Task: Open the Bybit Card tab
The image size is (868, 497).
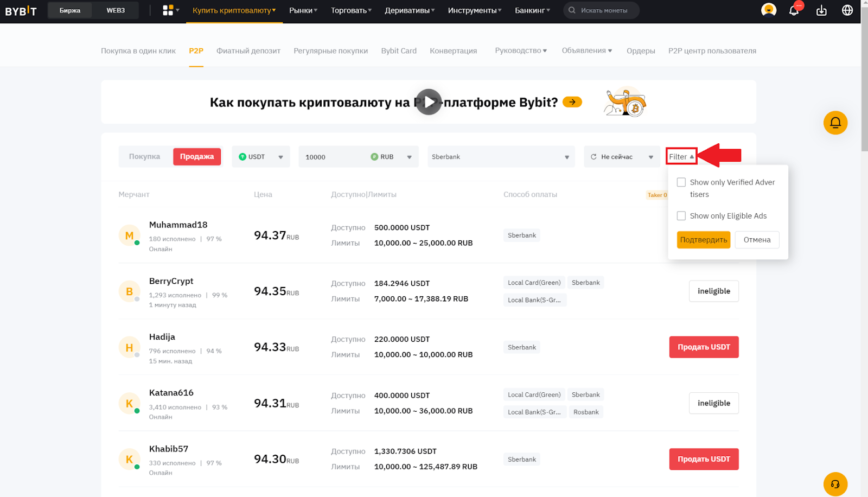Action: pos(399,50)
